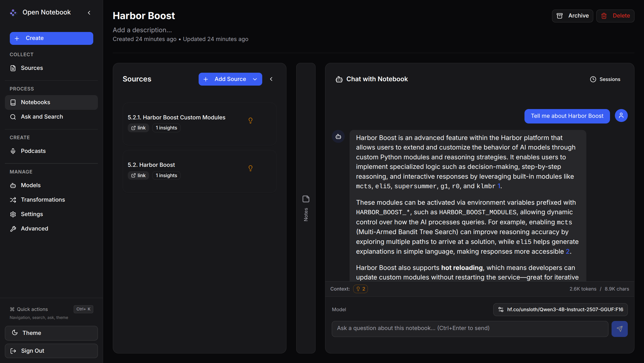Click the Ctrl+K shortcut badge
This screenshot has height=363, width=644.
pyautogui.click(x=83, y=309)
